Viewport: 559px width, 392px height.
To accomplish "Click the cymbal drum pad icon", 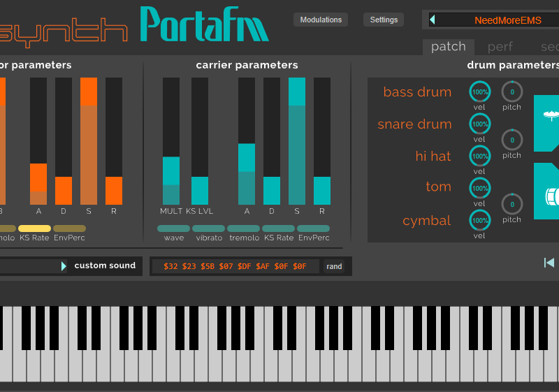I will point(548,117).
